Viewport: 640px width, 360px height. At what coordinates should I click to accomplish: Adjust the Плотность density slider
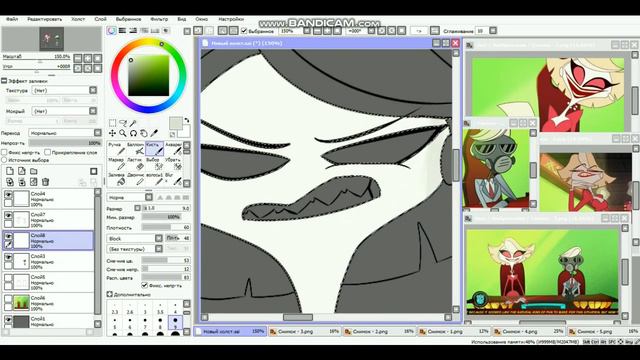point(166,227)
